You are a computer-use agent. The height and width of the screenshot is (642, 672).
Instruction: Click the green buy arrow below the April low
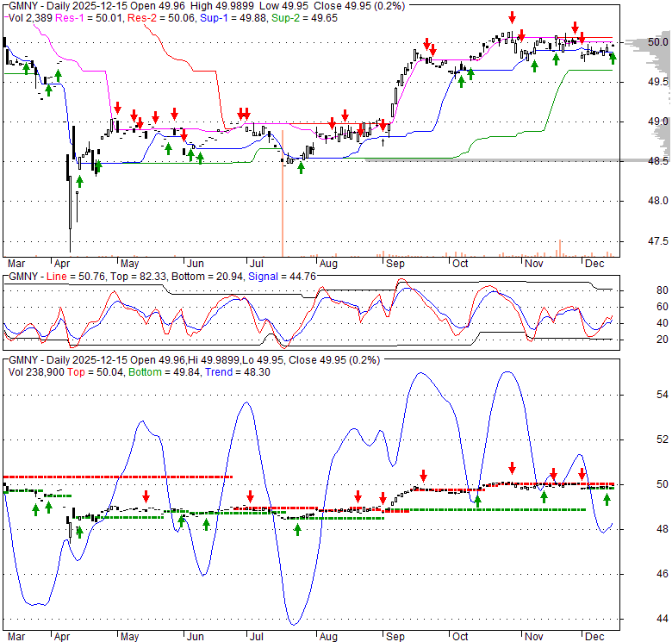79,181
